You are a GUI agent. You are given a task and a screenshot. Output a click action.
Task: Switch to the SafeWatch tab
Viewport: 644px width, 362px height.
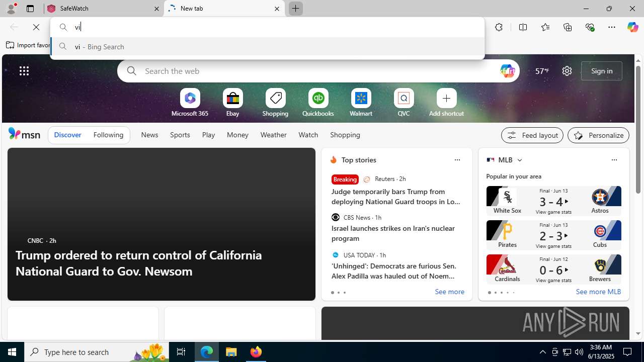[104, 9]
